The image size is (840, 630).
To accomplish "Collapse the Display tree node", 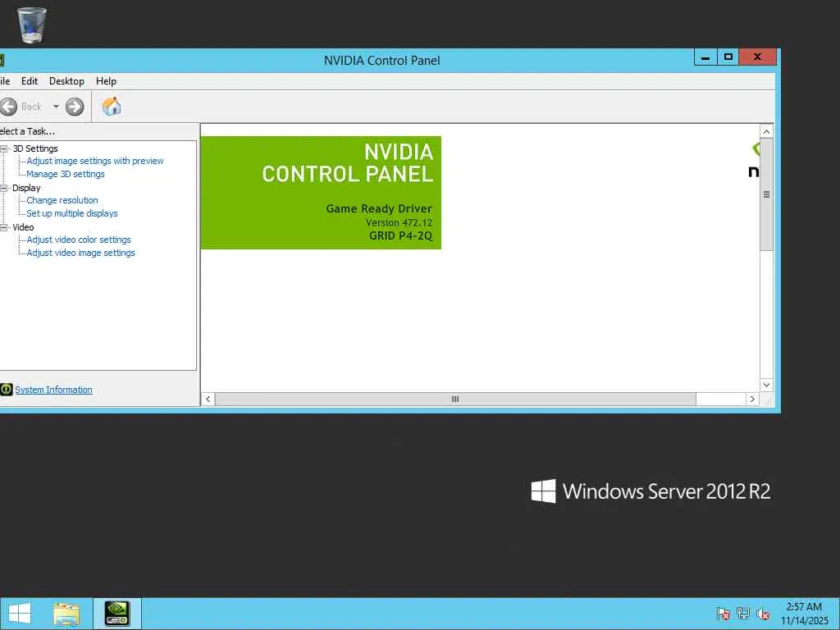I will pos(4,188).
